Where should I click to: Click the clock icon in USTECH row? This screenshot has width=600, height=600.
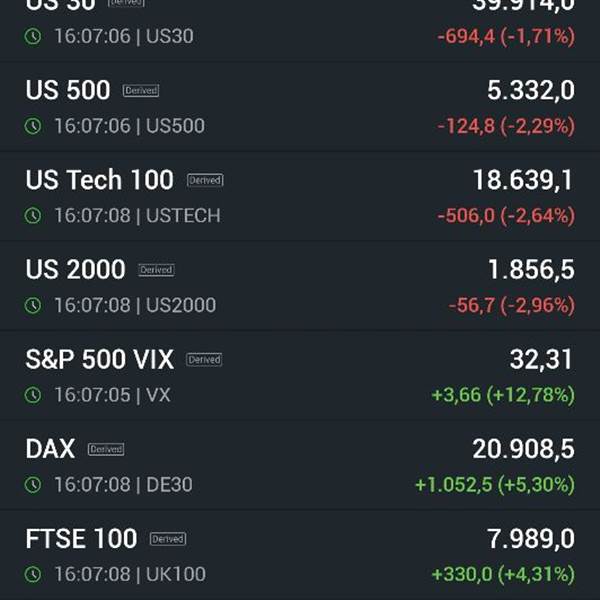(x=33, y=215)
